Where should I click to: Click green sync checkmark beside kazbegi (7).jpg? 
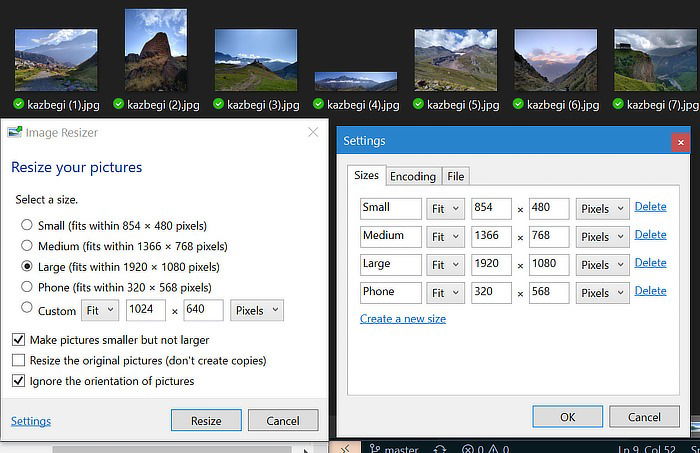(619, 104)
